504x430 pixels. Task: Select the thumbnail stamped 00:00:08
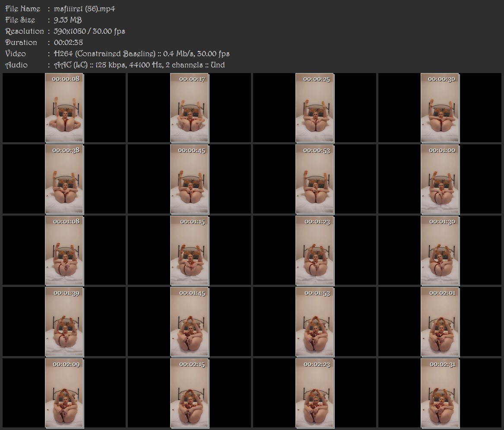(64, 108)
